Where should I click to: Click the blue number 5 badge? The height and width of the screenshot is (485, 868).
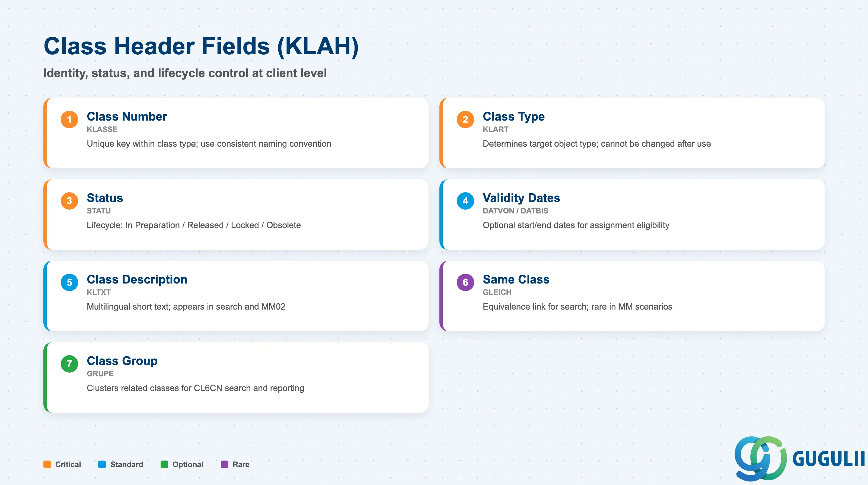tap(69, 282)
